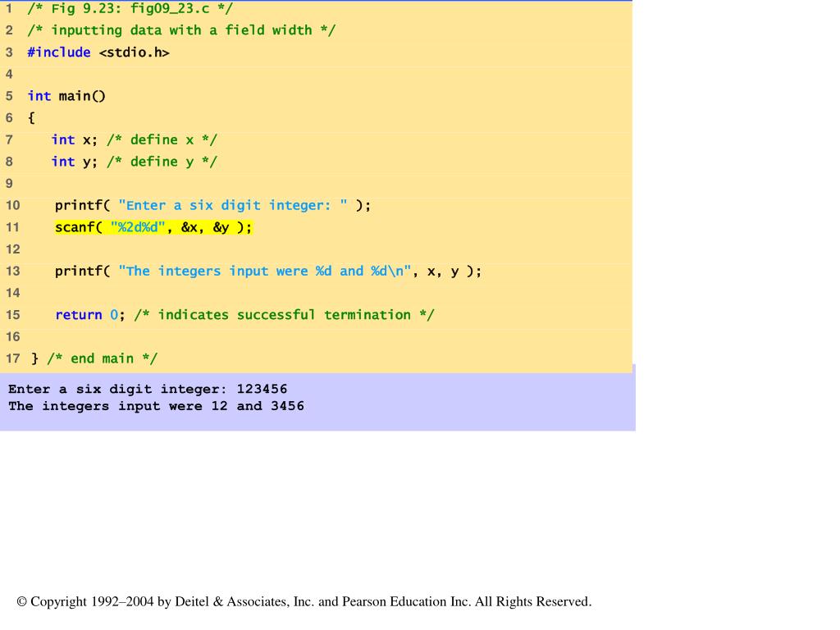Click the 'int x;' declaration

coord(75,139)
